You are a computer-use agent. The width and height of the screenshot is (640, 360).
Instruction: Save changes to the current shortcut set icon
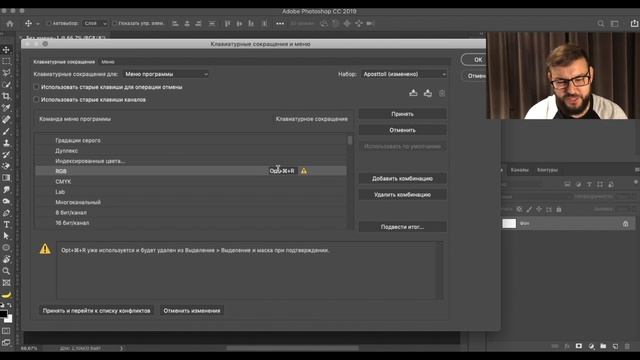click(413, 93)
